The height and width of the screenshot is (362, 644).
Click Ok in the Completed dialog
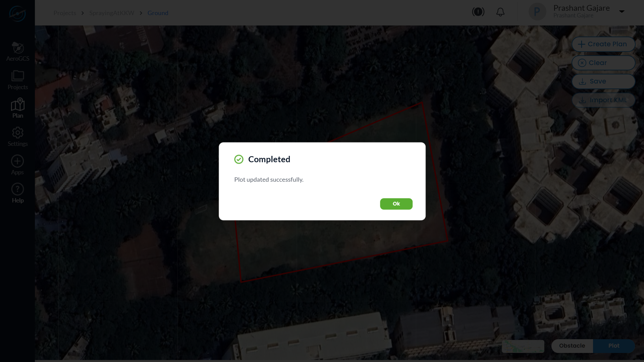(396, 204)
